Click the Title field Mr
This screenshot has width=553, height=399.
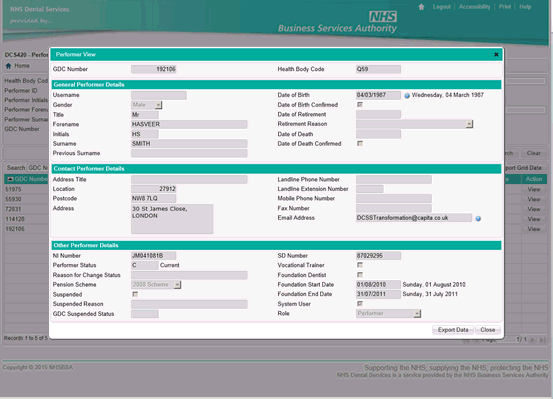tap(145, 115)
